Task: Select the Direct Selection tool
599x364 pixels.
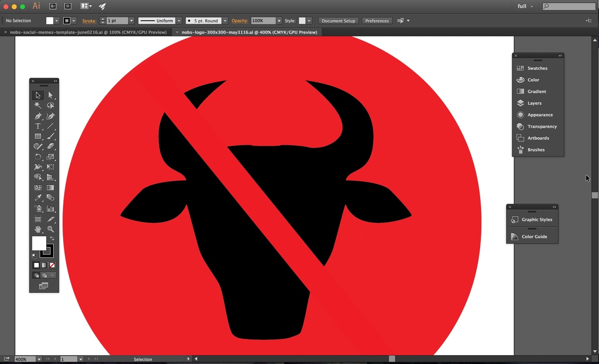Action: 51,95
